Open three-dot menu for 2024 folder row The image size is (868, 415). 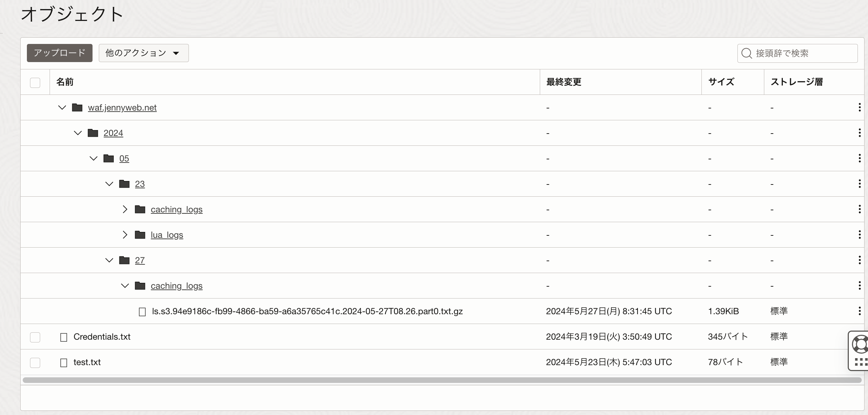(859, 133)
